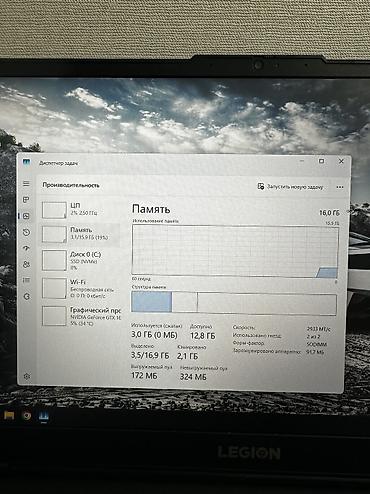Click the Wi-Fi mini graph thumbnail

[x=54, y=288]
